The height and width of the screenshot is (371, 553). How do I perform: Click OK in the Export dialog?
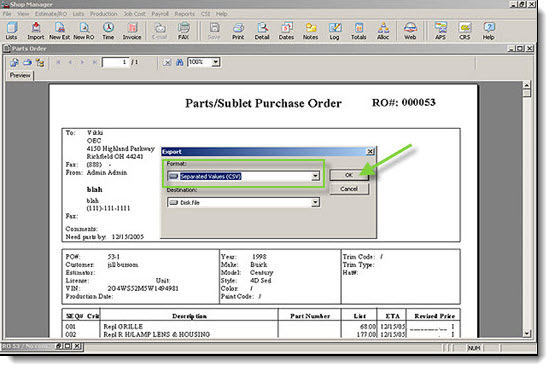click(x=349, y=175)
